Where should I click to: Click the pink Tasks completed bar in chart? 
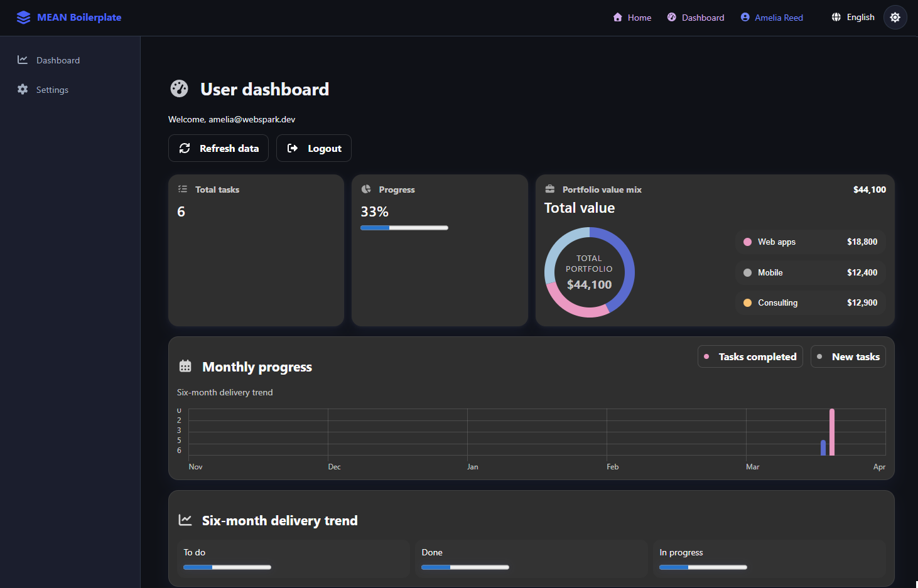tap(832, 432)
